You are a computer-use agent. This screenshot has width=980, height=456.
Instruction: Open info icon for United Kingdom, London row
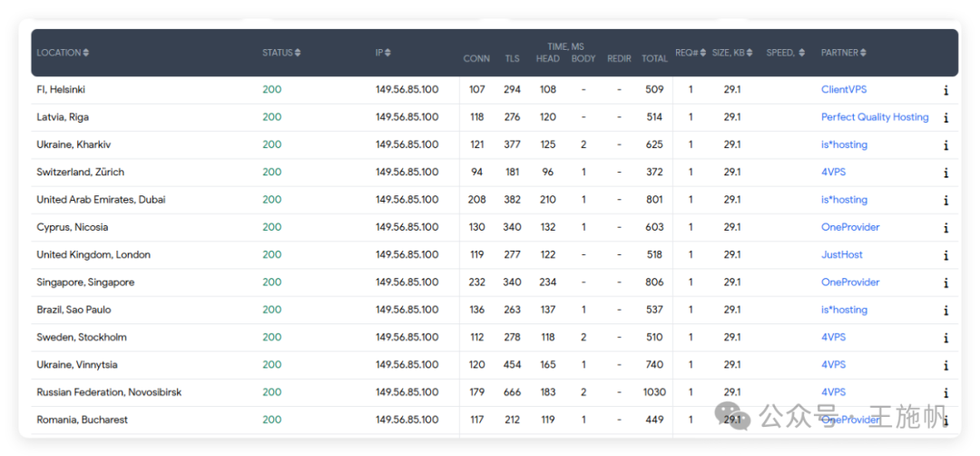point(946,255)
